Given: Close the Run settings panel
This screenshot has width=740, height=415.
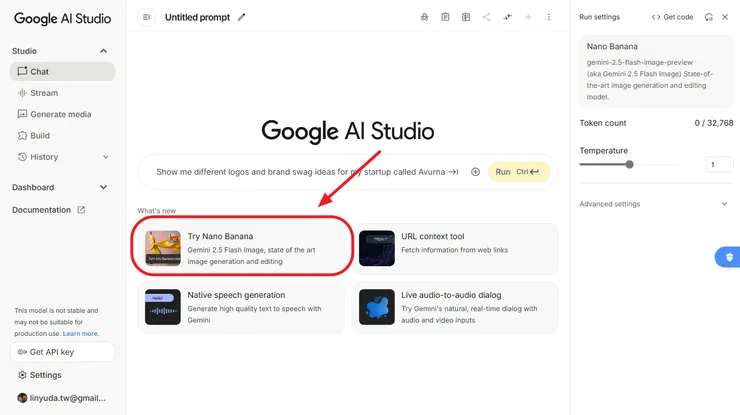Looking at the screenshot, I should 725,17.
